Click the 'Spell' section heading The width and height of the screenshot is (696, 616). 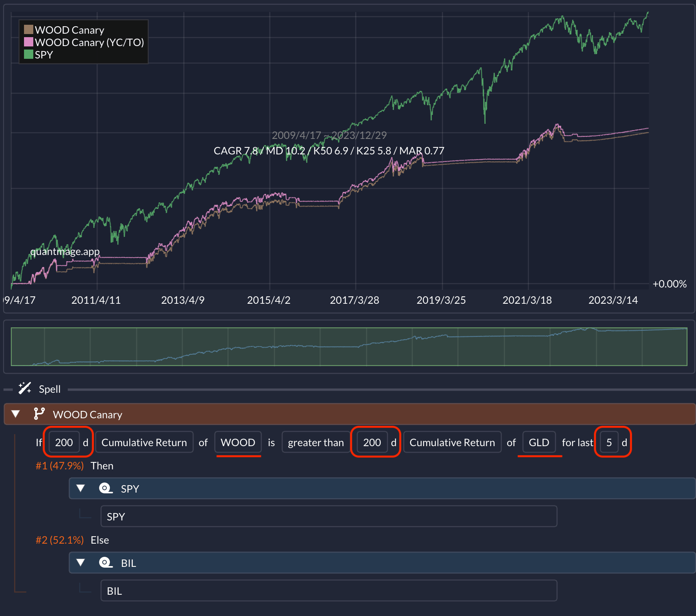(50, 389)
